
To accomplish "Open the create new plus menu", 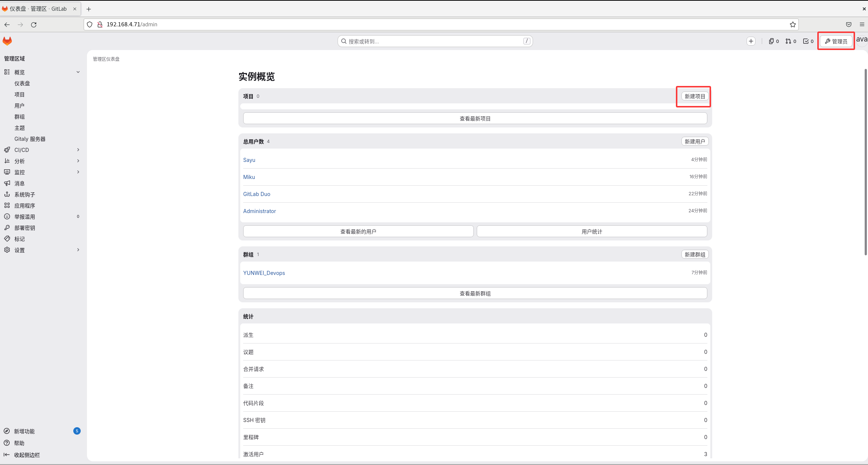I will tap(751, 41).
